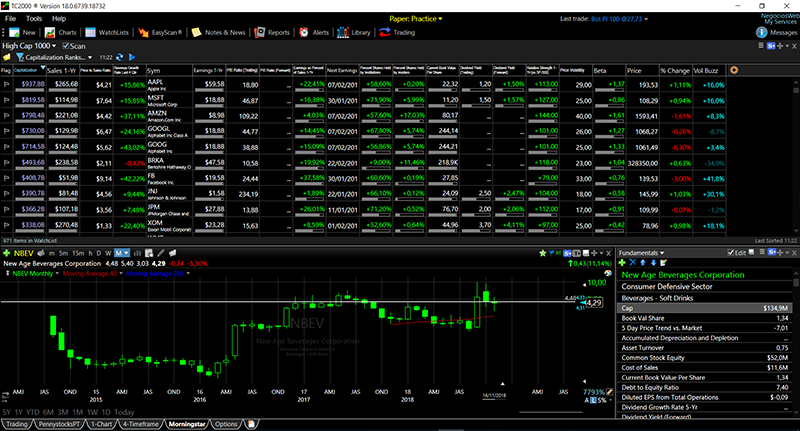Select the Cap row in Fundamentals
Image resolution: width=800 pixels, height=431 pixels.
[705, 308]
